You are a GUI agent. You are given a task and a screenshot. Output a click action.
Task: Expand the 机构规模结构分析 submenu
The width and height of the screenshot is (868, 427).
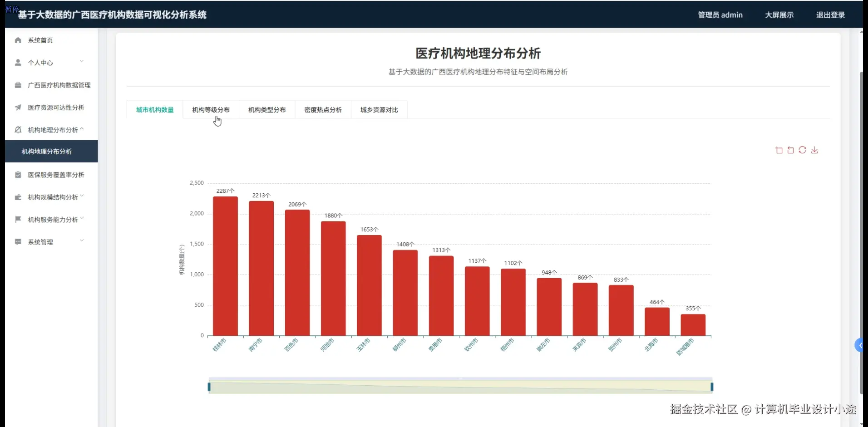pyautogui.click(x=82, y=196)
